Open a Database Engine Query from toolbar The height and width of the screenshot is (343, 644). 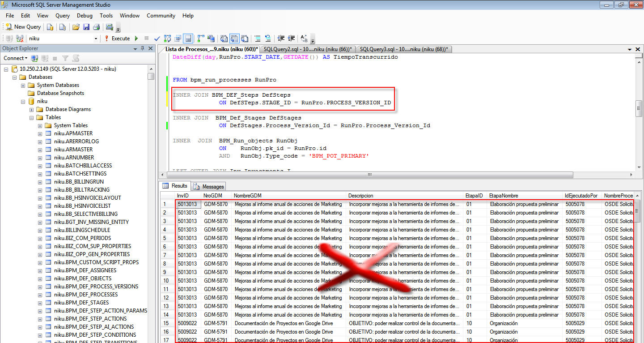(x=50, y=27)
